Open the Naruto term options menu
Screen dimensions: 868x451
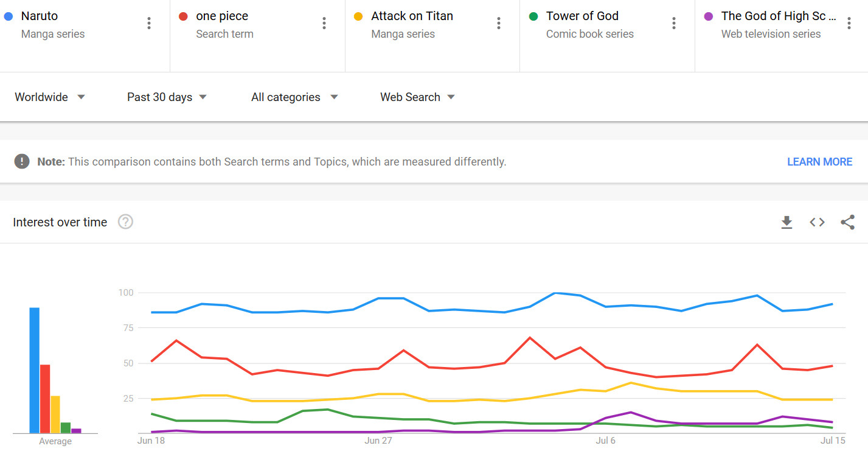coord(149,23)
